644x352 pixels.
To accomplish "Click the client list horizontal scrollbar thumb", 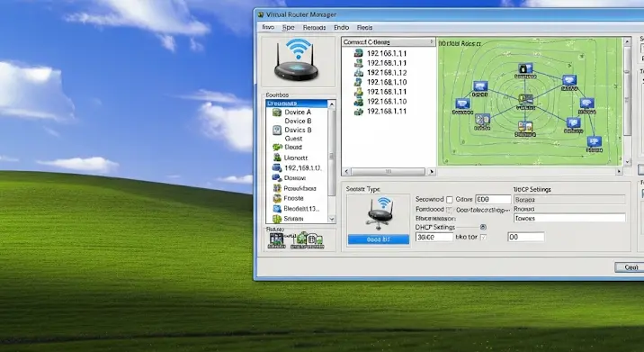I will point(389,171).
